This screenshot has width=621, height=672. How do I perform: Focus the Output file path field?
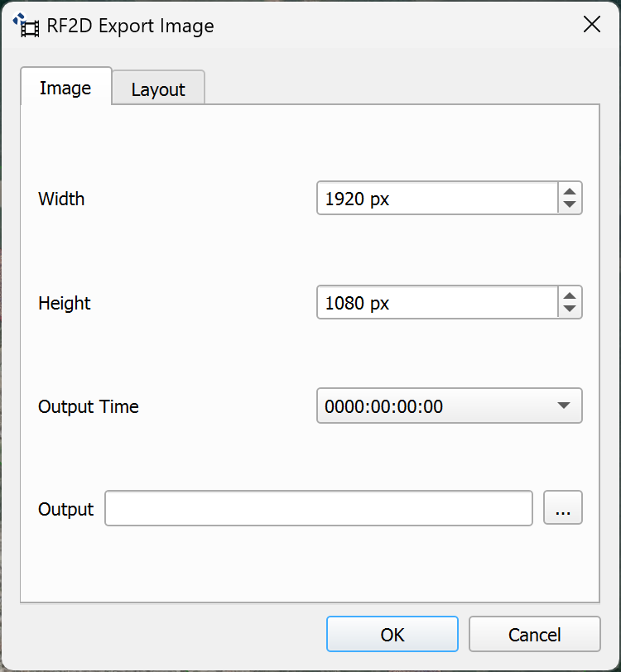point(318,508)
